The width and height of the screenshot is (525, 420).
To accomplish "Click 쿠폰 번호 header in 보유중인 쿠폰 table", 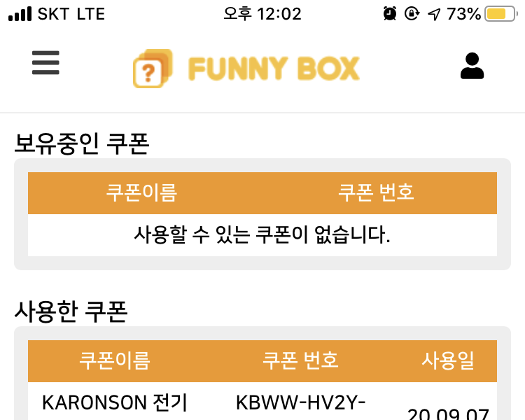I will point(376,192).
